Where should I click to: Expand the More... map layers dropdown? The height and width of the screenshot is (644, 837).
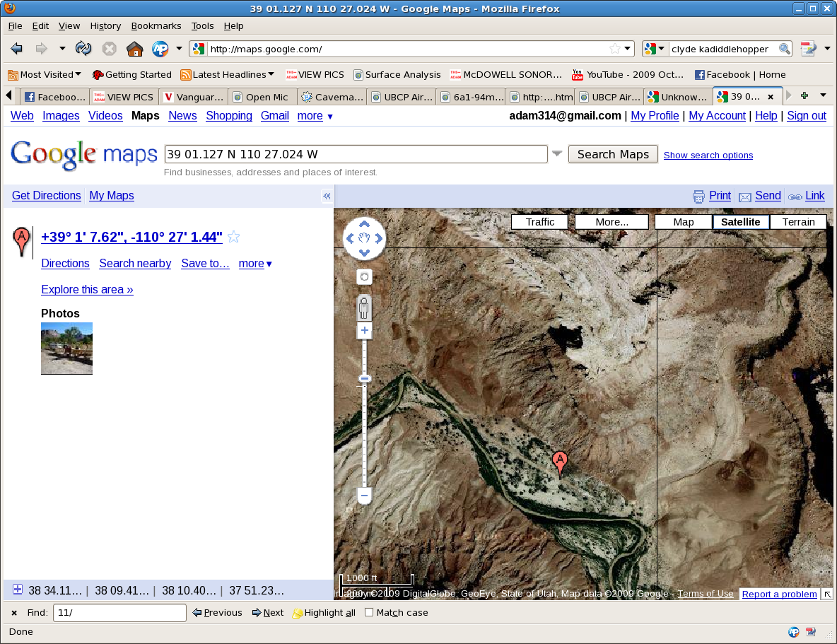611,222
